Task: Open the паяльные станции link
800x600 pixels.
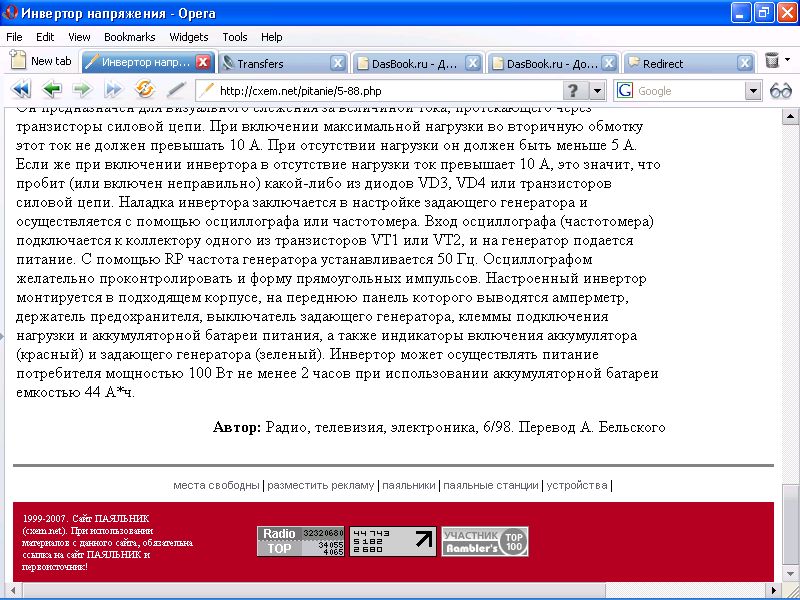Action: 490,485
